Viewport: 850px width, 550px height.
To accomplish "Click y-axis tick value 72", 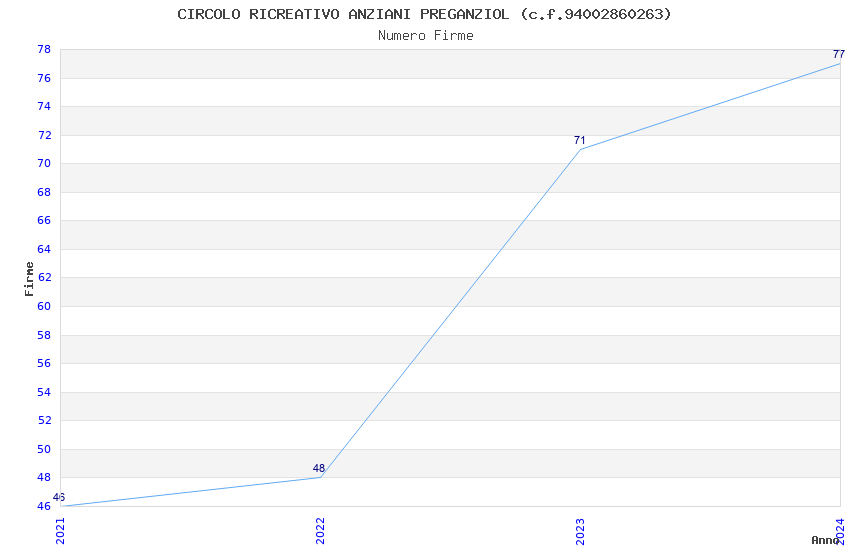I will pyautogui.click(x=44, y=135).
